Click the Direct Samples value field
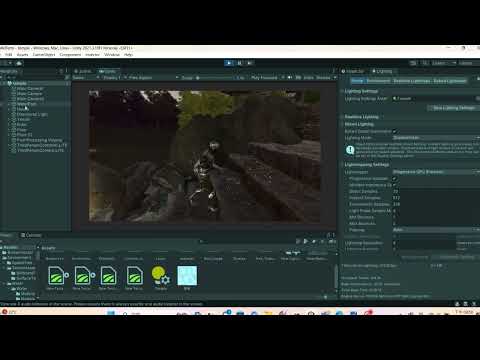 tap(435, 191)
